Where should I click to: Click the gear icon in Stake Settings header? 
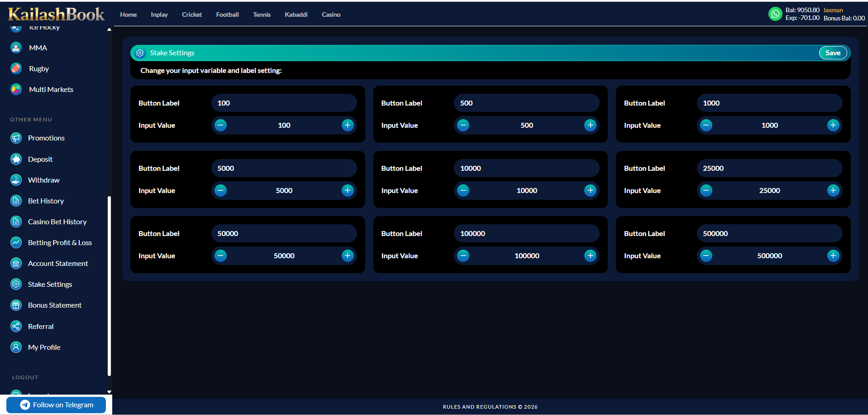[140, 53]
